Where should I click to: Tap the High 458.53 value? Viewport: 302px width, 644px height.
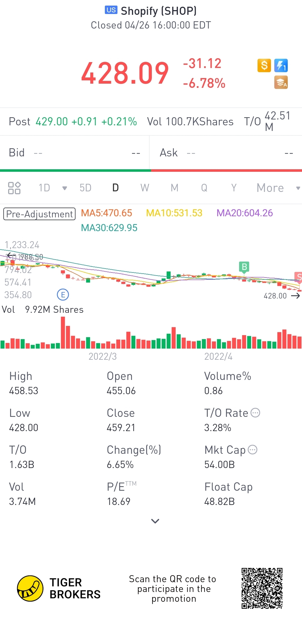click(x=23, y=391)
